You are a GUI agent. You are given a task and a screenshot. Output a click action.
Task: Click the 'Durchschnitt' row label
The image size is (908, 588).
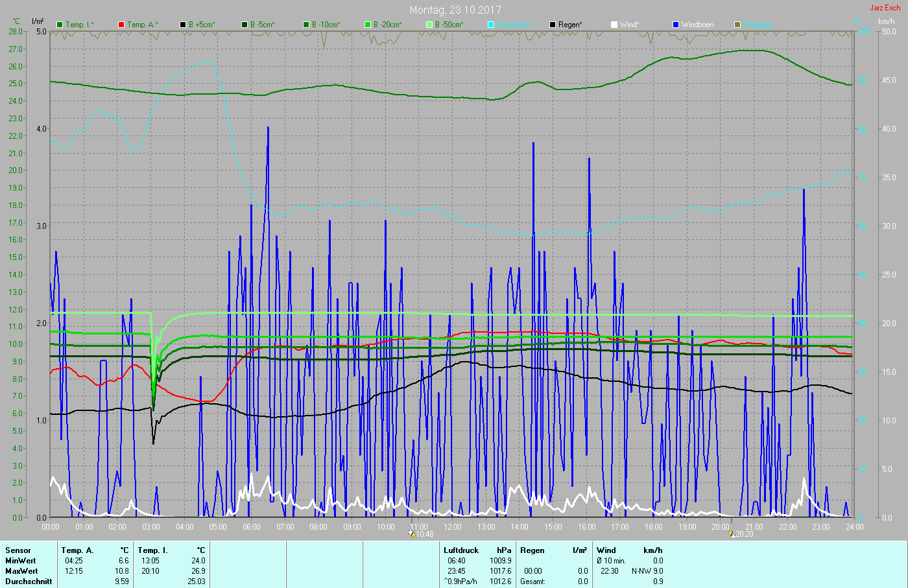pos(29,582)
